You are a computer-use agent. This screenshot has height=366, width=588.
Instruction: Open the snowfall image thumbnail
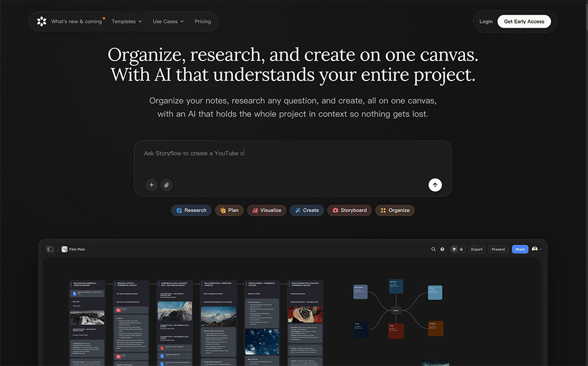click(x=262, y=342)
